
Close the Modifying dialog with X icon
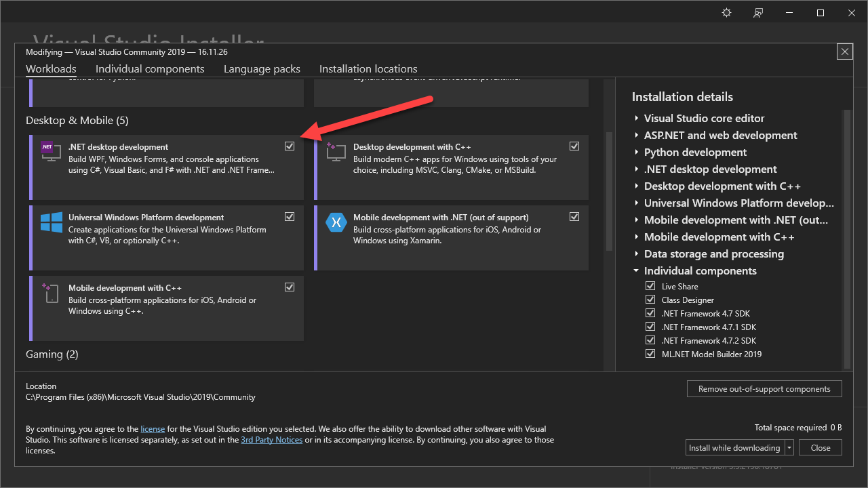point(844,52)
